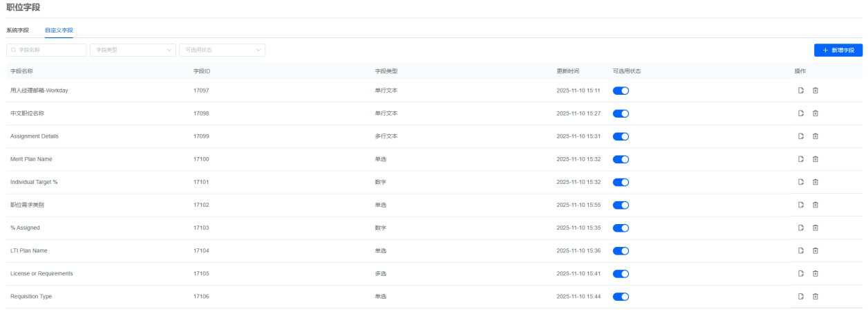
Task: Open the 字段类型 filter dropdown
Action: [133, 50]
